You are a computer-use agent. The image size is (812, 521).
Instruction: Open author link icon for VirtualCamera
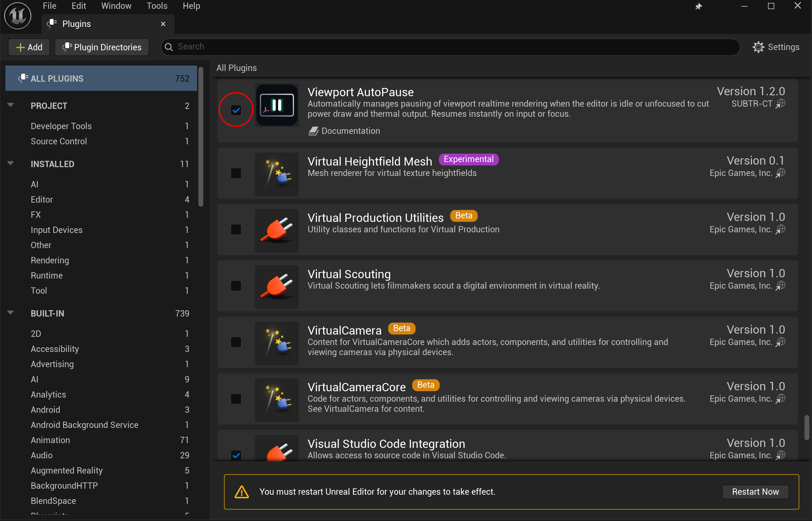pos(781,342)
